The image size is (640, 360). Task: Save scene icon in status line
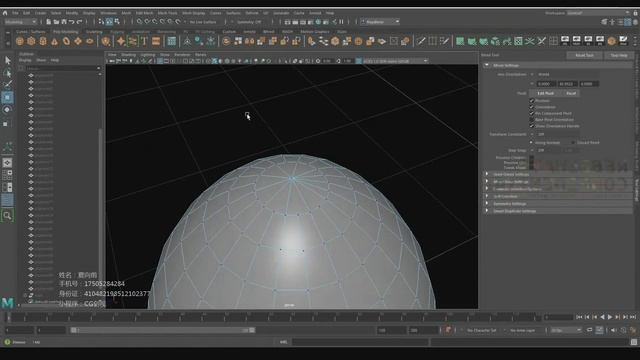click(x=64, y=22)
